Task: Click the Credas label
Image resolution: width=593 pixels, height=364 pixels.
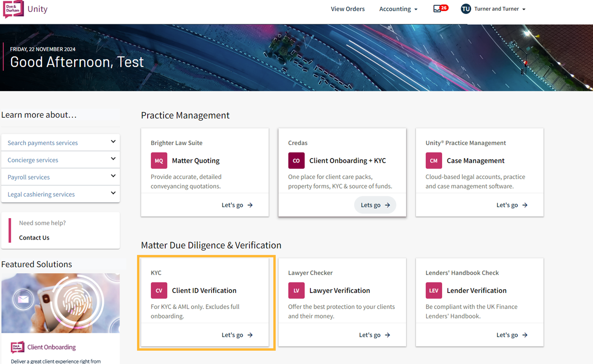Action: [x=298, y=143]
